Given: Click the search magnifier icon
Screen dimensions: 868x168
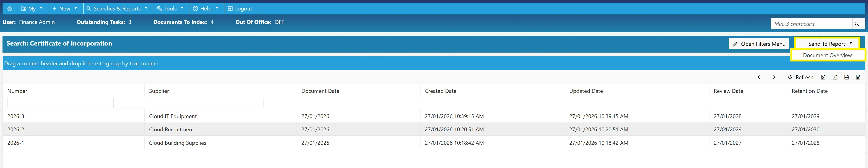Looking at the screenshot, I should 857,24.
